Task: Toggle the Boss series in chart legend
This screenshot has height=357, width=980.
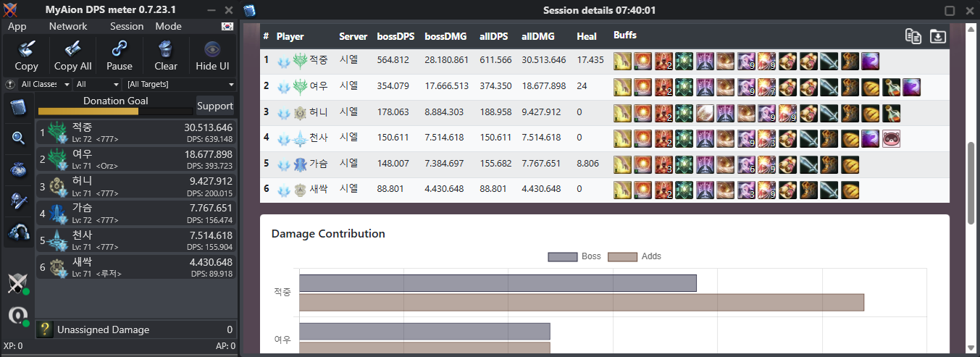Action: [575, 256]
